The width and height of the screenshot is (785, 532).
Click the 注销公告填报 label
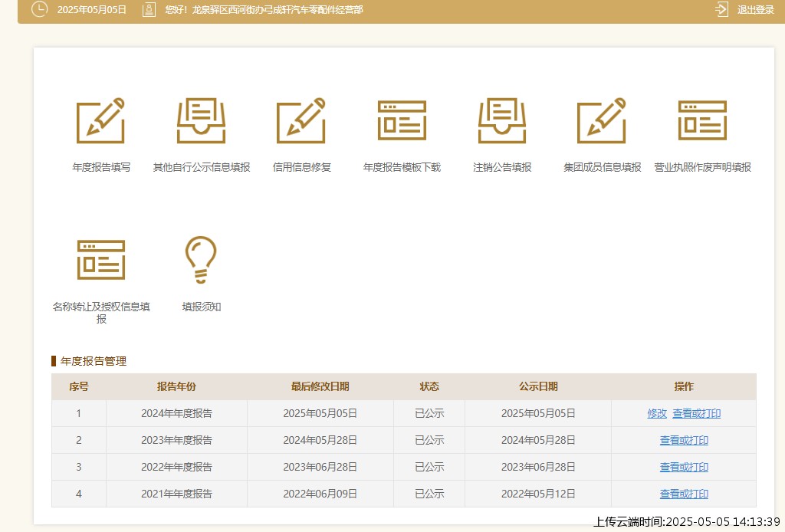502,167
